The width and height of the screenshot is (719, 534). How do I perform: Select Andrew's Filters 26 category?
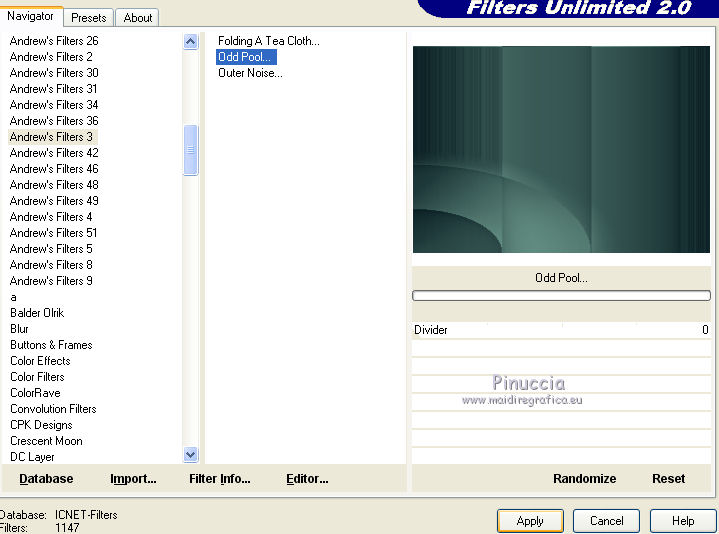[x=54, y=41]
